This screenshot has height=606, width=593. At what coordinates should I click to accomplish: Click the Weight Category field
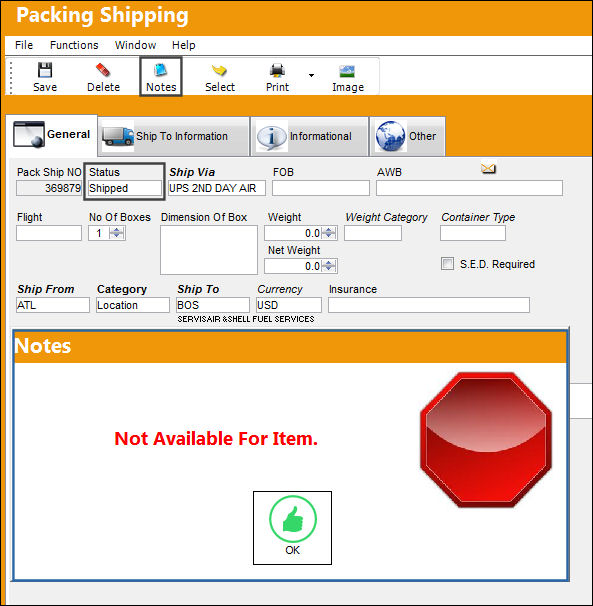373,233
